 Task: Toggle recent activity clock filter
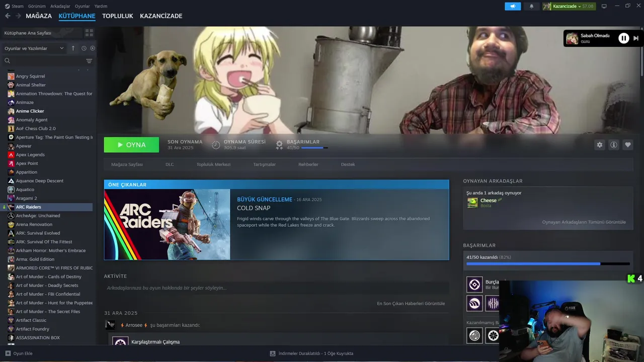(x=84, y=48)
